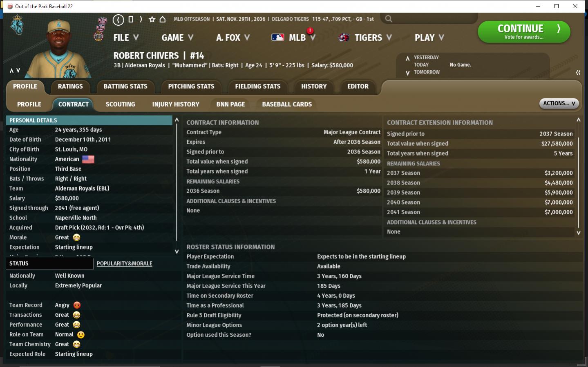Click the back navigation arrow icon
588x367 pixels.
[x=118, y=19]
